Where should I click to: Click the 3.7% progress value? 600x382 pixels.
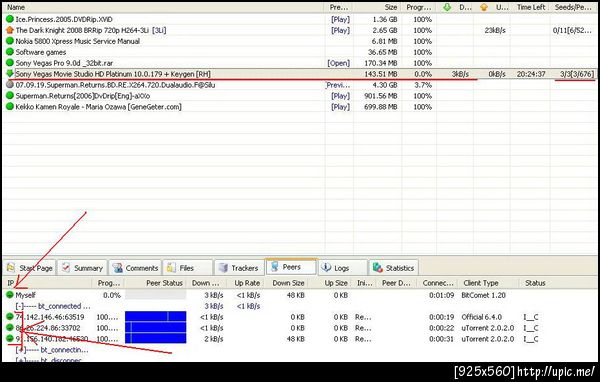point(423,85)
